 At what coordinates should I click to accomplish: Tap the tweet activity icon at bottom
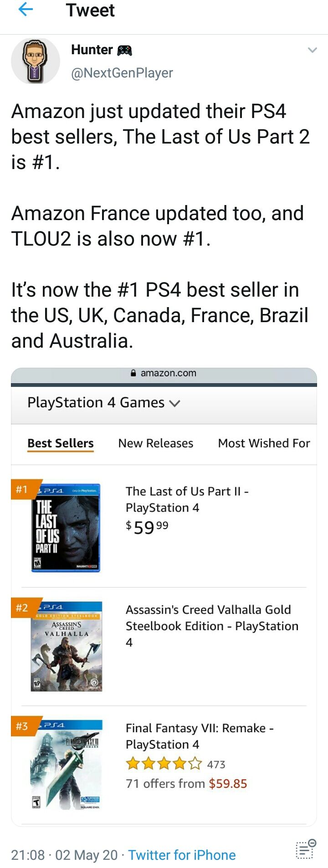coord(306,849)
